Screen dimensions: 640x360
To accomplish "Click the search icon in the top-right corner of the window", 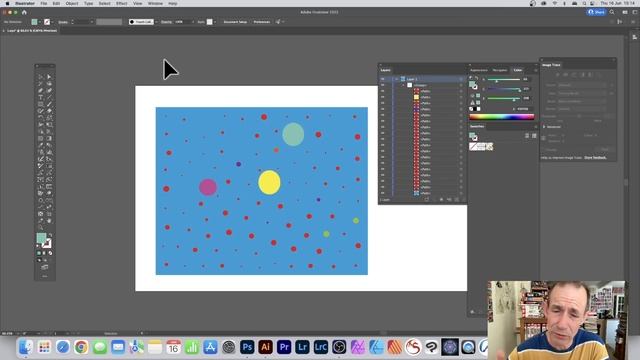I will pyautogui.click(x=612, y=12).
